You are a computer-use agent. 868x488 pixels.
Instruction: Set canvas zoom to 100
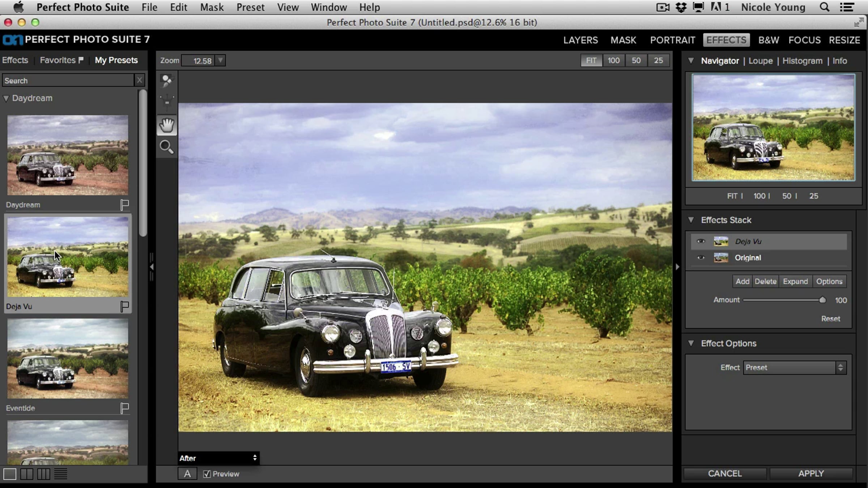pyautogui.click(x=614, y=60)
